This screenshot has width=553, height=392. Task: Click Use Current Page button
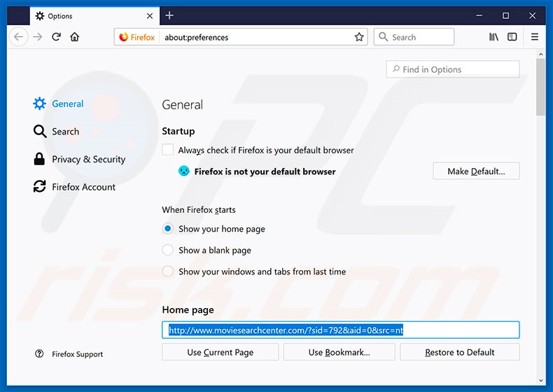(x=220, y=352)
